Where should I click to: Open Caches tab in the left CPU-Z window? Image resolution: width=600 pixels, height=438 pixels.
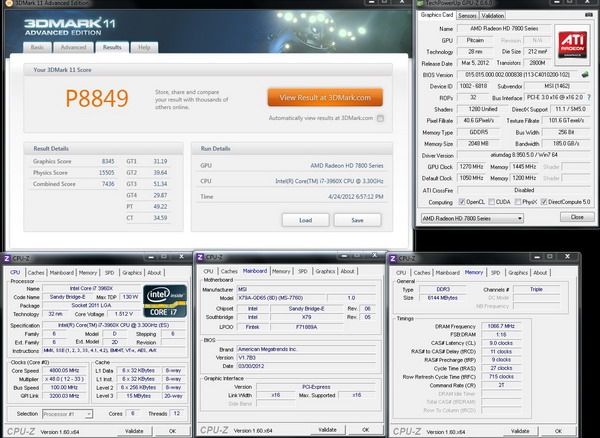(x=36, y=273)
